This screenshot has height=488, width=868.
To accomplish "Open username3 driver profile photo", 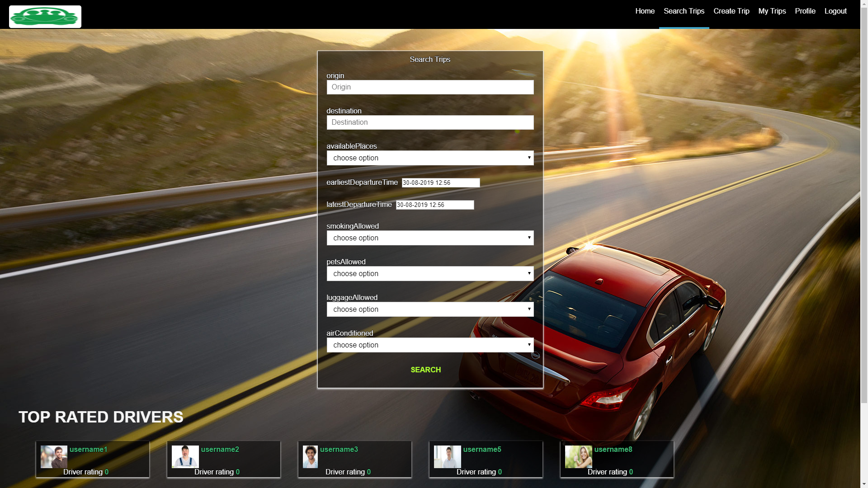I will coord(310,457).
